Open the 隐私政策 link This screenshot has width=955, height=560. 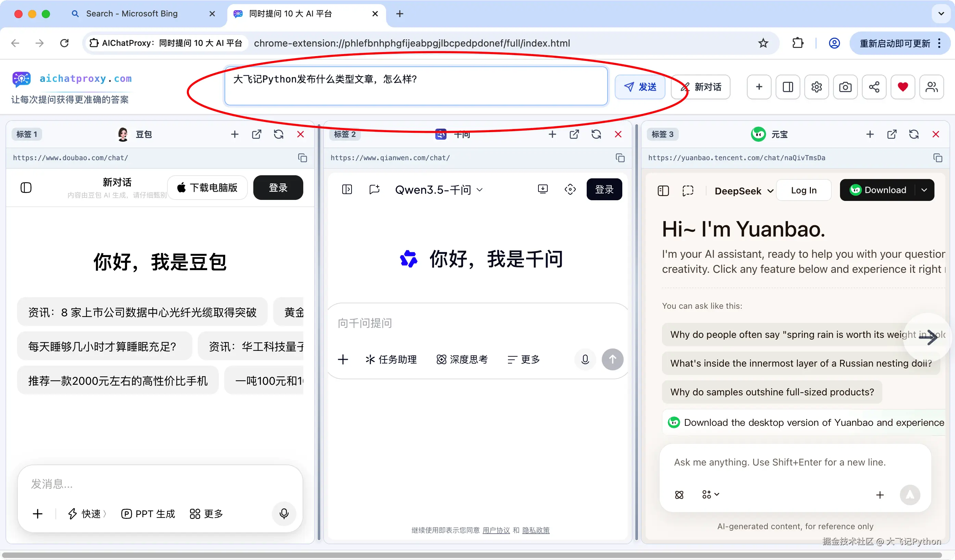[x=535, y=530]
